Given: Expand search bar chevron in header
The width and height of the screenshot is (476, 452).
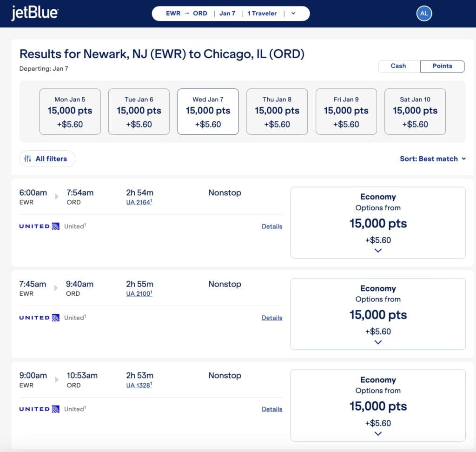Looking at the screenshot, I should click(293, 13).
